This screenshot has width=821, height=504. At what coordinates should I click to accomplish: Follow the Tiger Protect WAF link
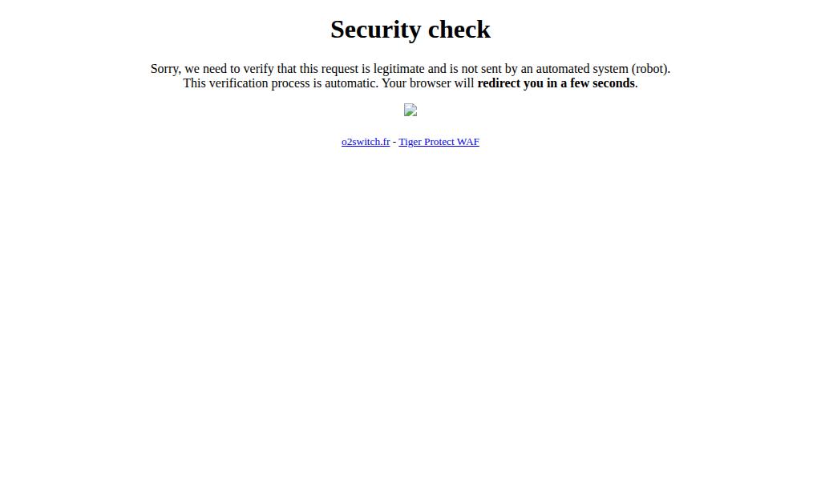click(x=439, y=142)
